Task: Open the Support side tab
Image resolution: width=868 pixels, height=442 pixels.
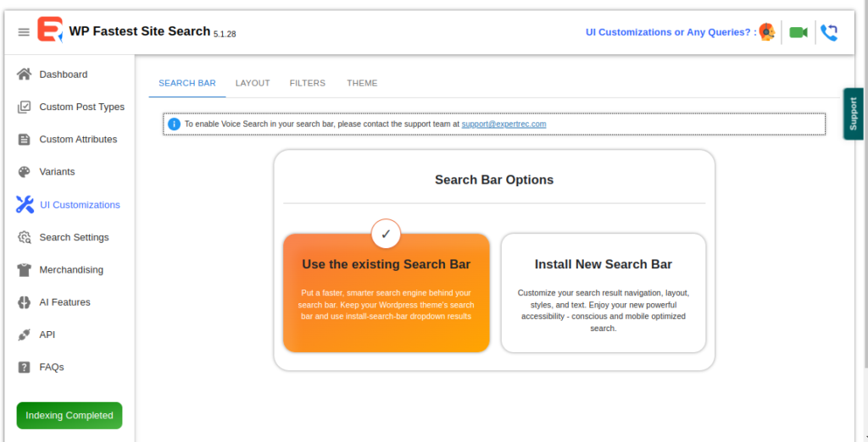Action: pyautogui.click(x=853, y=114)
